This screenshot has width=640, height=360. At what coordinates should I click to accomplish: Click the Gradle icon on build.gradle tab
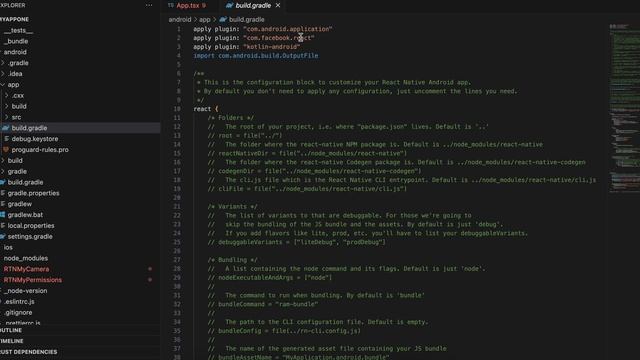click(x=229, y=5)
